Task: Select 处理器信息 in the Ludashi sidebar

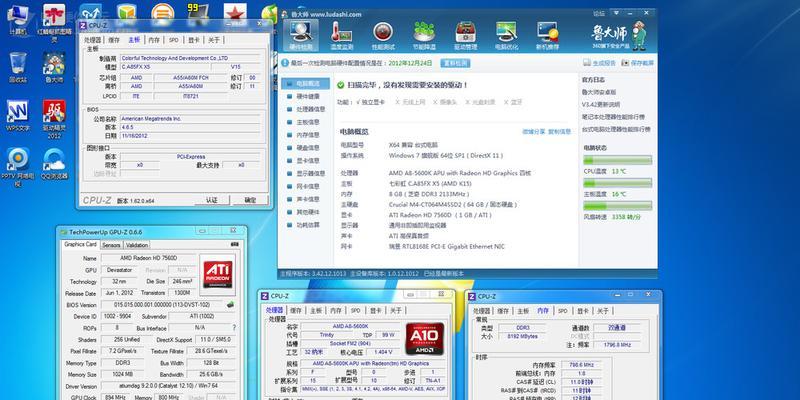Action: click(x=304, y=109)
